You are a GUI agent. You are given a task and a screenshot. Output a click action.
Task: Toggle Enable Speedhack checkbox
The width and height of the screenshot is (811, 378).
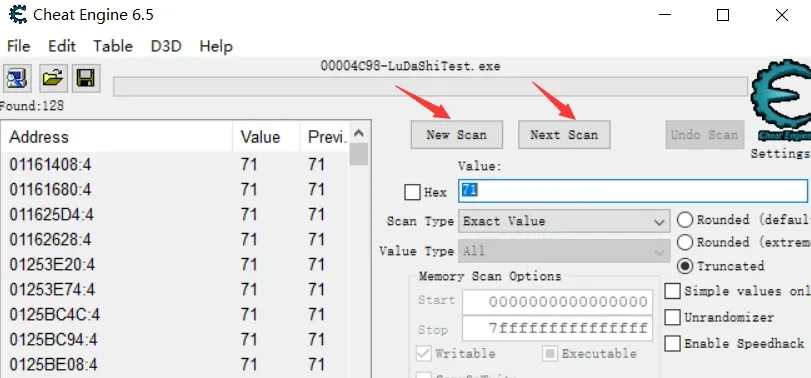point(672,343)
